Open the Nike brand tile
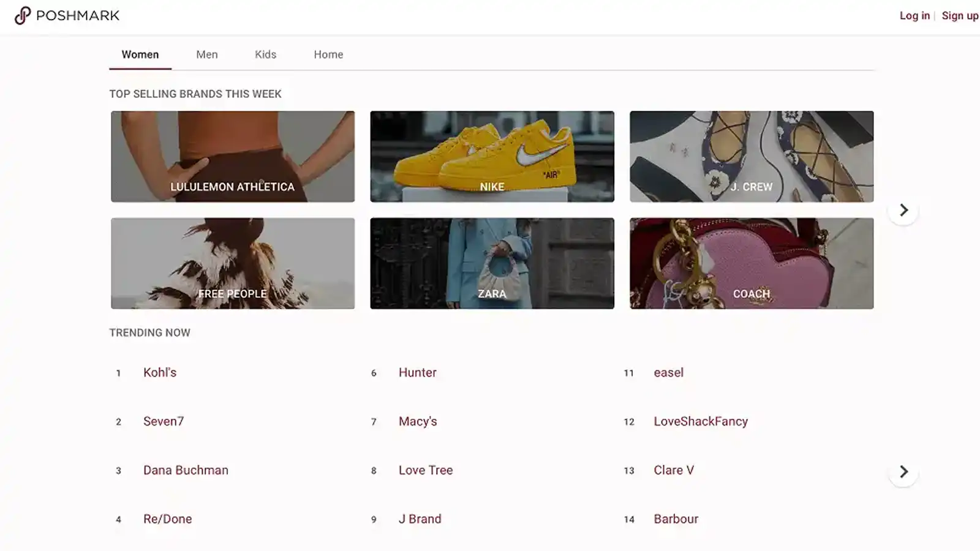The width and height of the screenshot is (980, 551). 492,156
